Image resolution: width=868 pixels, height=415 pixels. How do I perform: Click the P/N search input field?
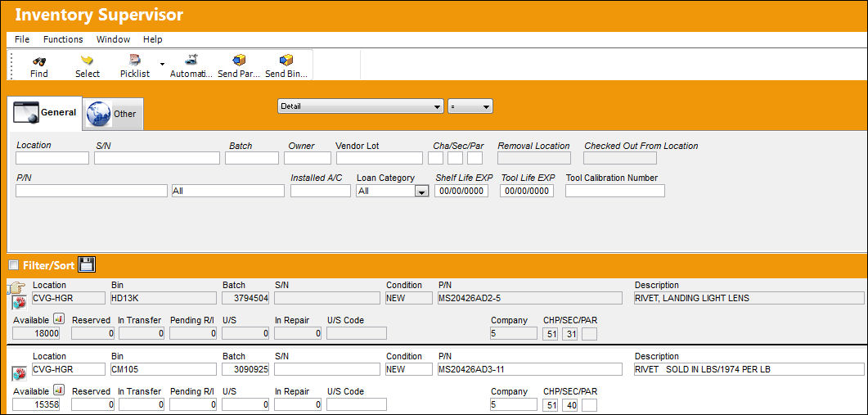point(92,191)
